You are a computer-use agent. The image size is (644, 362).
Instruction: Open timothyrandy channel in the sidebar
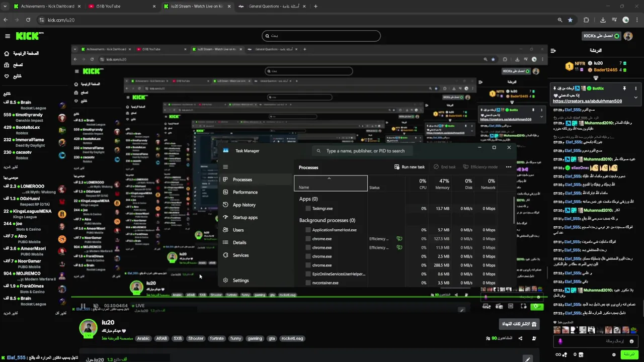34,118
